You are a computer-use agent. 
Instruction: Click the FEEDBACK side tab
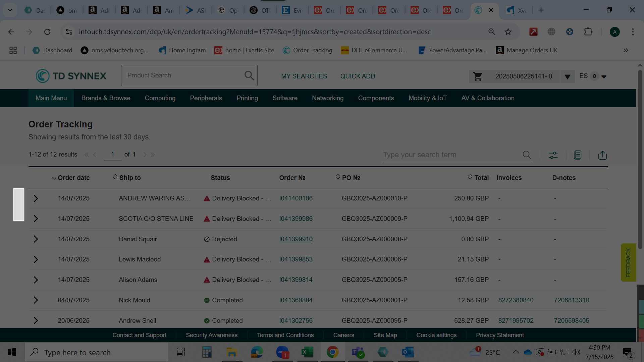click(628, 262)
